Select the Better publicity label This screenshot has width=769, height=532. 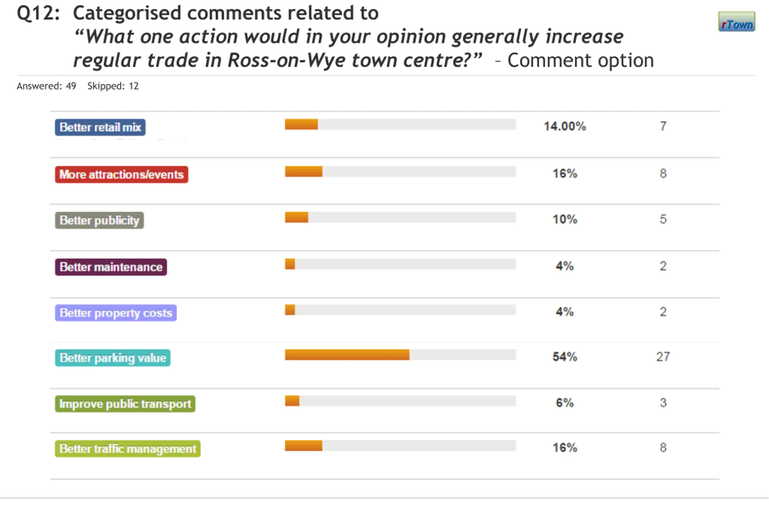point(99,220)
